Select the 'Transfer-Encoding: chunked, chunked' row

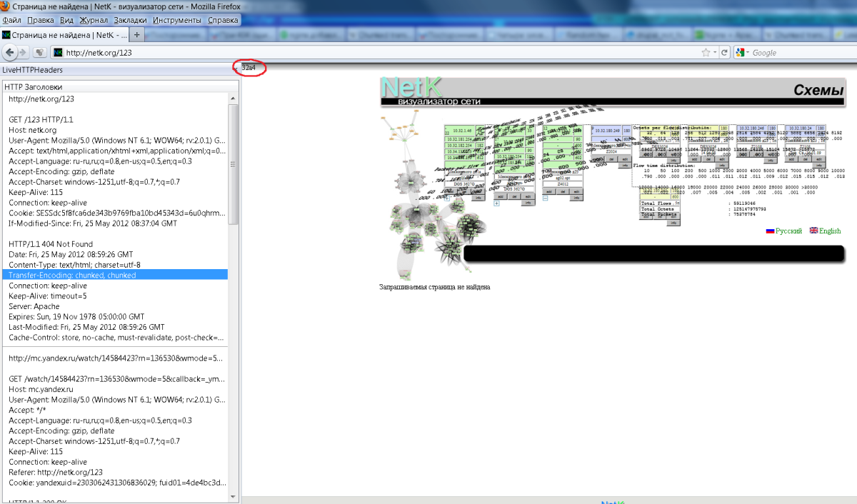[115, 275]
